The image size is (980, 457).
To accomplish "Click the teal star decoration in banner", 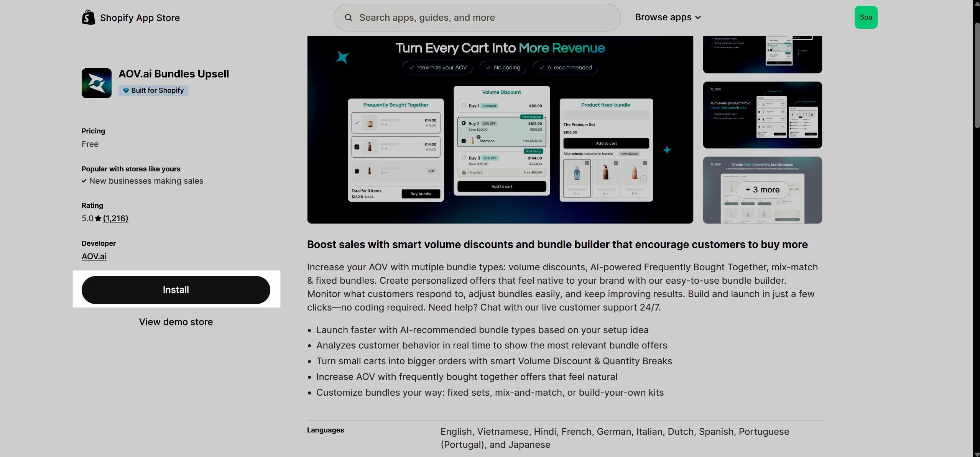I will pos(342,57).
